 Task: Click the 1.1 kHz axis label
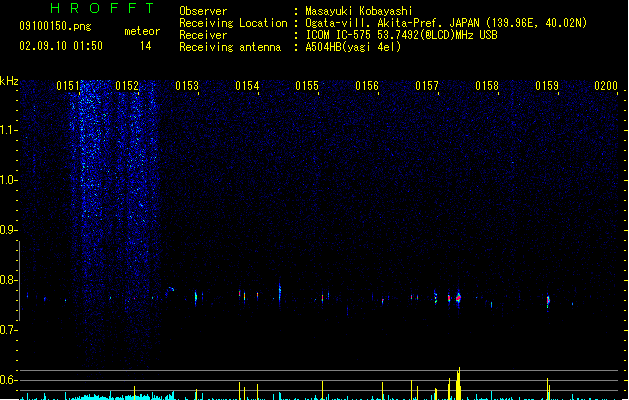[8, 130]
